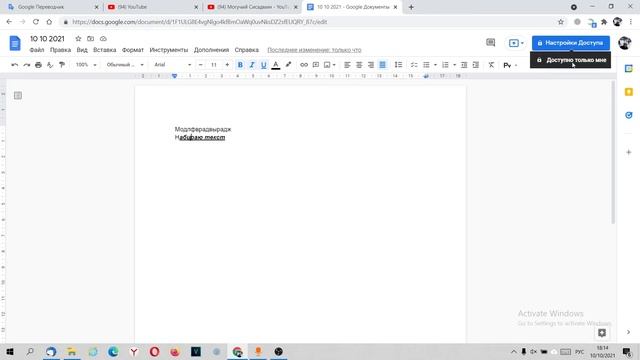
Task: Decrease font size with minus button
Action: (200, 65)
